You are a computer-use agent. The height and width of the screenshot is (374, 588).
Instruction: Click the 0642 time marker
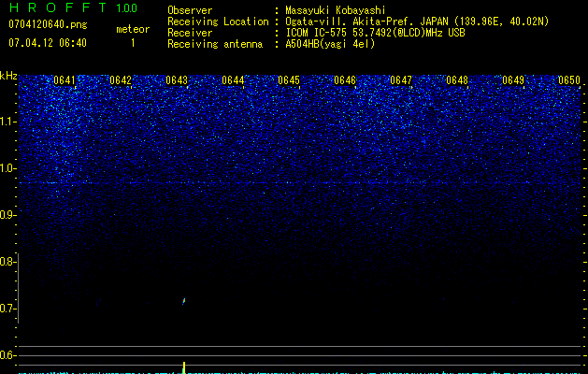pos(121,80)
